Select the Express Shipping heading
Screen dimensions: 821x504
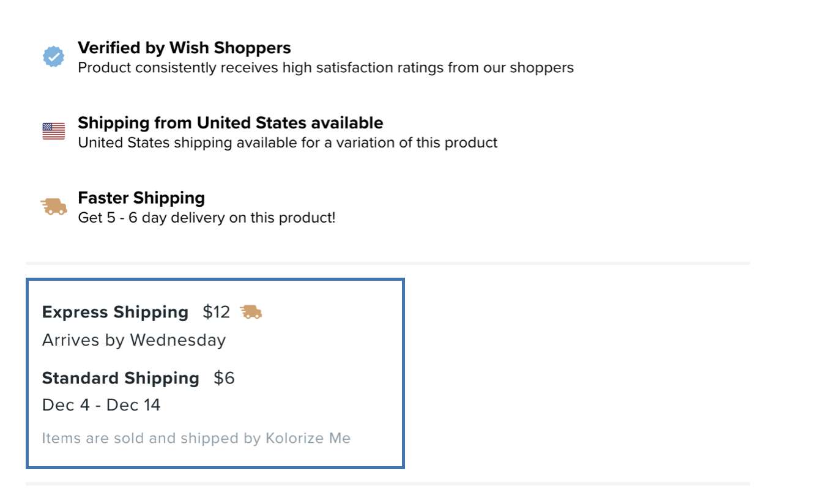pyautogui.click(x=115, y=312)
